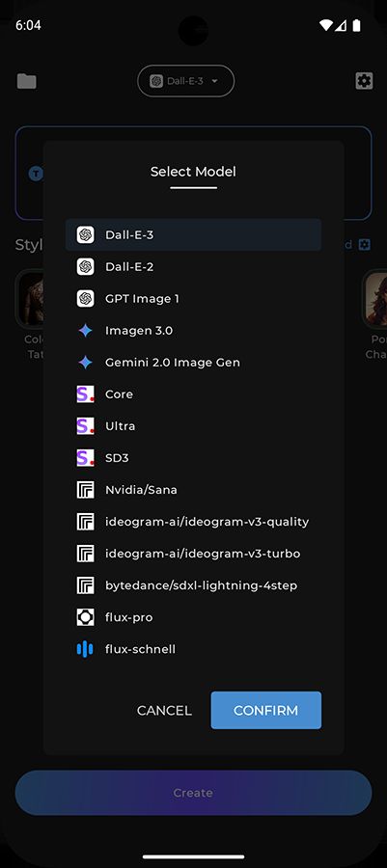This screenshot has height=868, width=387.
Task: Pick Gemini 2.0 Image Gen model
Action: pos(193,363)
